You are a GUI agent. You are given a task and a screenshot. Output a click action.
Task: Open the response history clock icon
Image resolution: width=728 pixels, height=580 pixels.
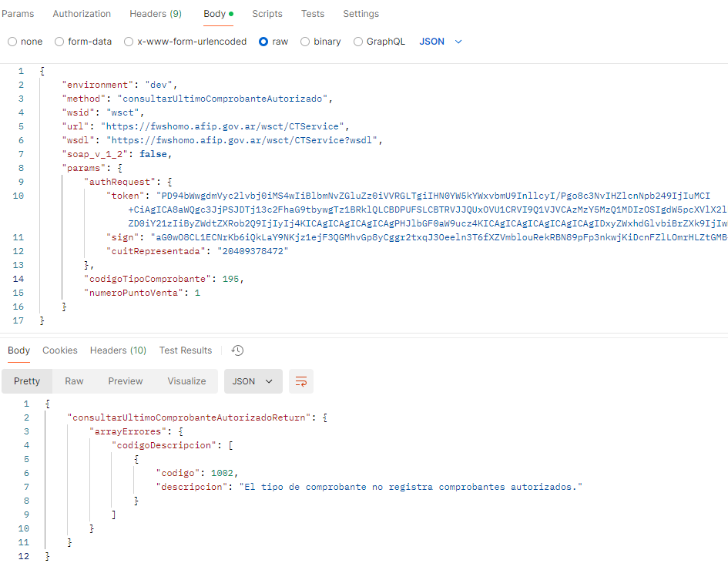point(237,350)
